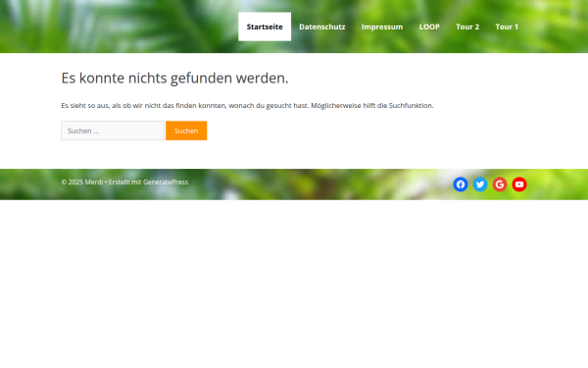Click the orange Suchen button
The image size is (588, 368).
click(186, 131)
